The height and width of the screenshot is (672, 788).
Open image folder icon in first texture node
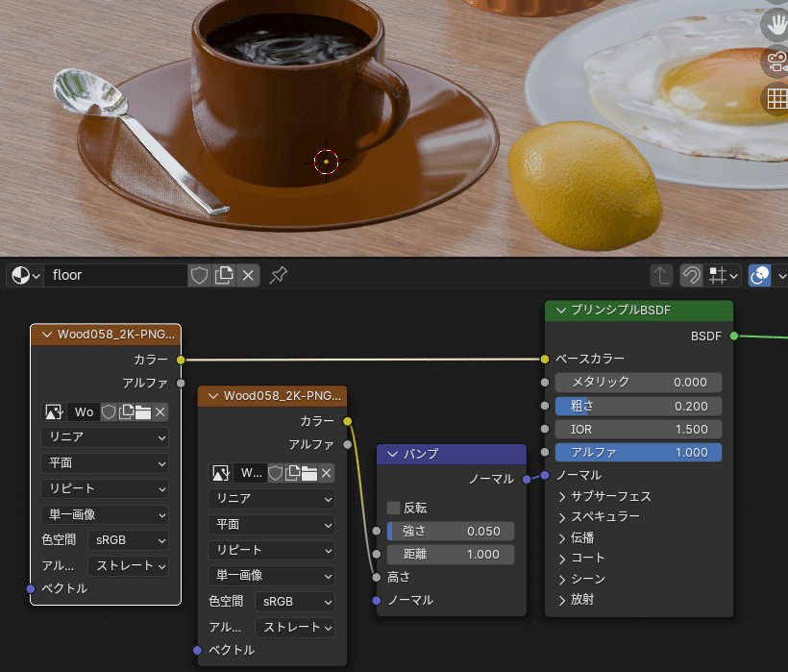(x=143, y=412)
